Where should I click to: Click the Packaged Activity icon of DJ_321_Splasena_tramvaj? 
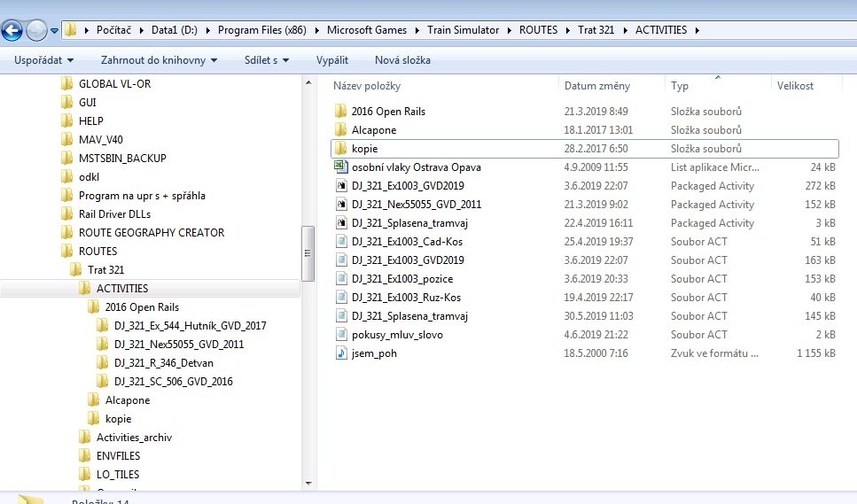(x=340, y=223)
